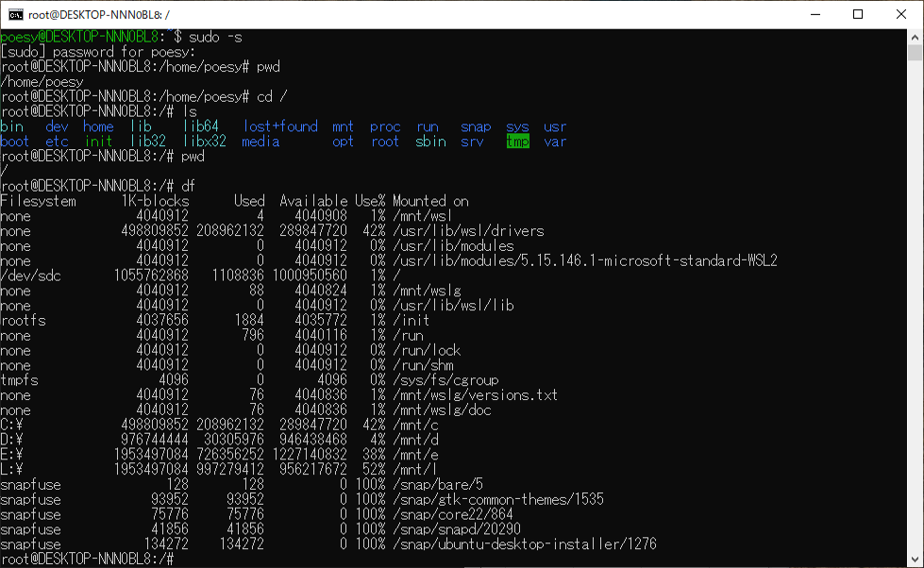Click the 'Mounted on' column header
The height and width of the screenshot is (568, 924).
(430, 201)
